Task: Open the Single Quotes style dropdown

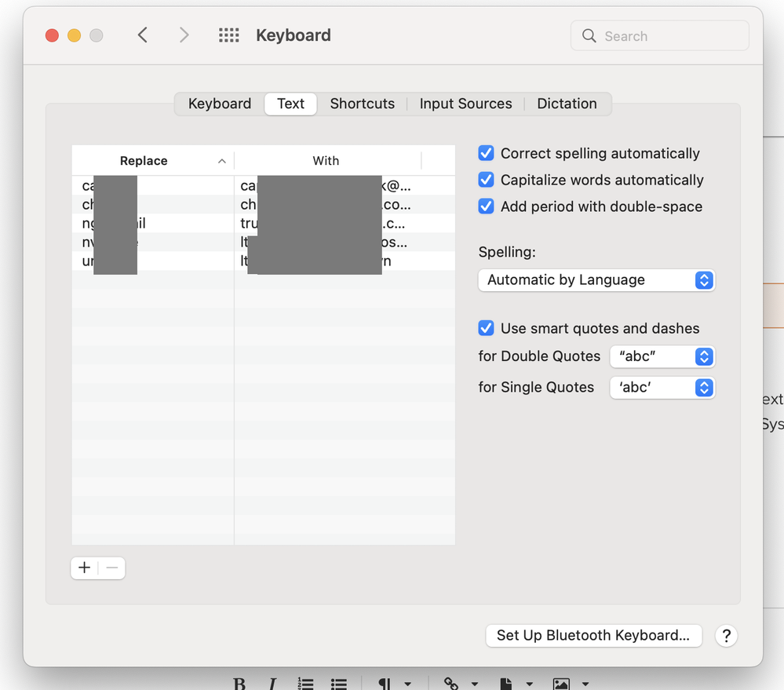Action: point(662,388)
